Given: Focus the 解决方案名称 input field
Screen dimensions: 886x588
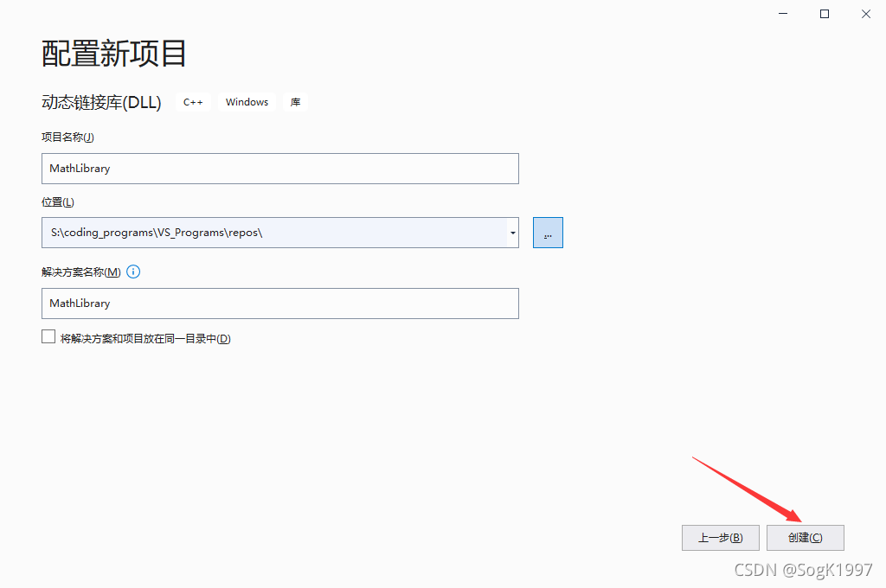Looking at the screenshot, I should 280,304.
